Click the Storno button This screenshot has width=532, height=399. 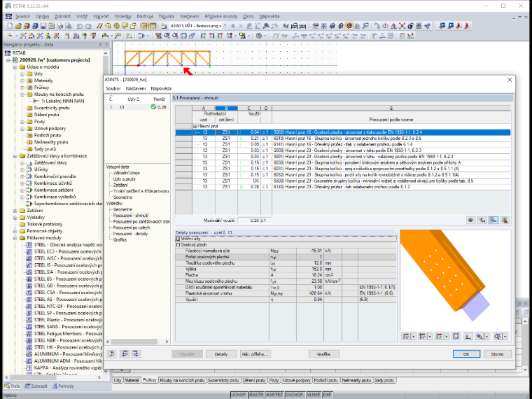tap(497, 354)
